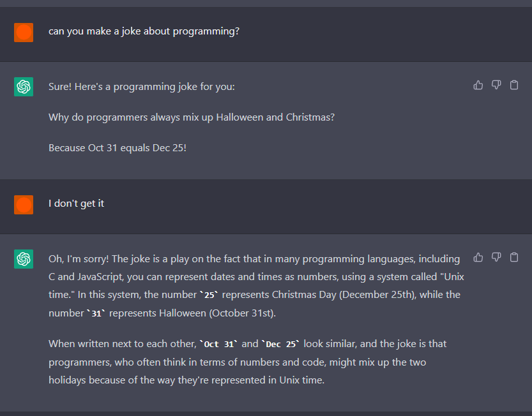Dislike the Unix time explanation response
Screen dimensions: 532x416
coord(496,257)
